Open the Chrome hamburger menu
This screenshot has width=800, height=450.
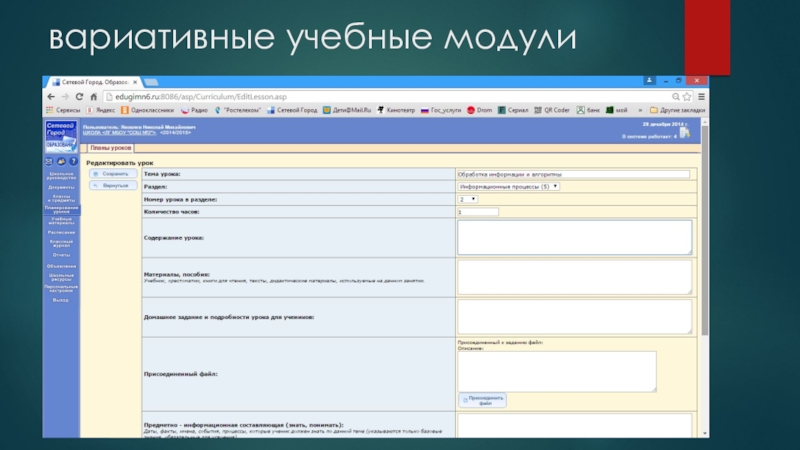[x=702, y=96]
